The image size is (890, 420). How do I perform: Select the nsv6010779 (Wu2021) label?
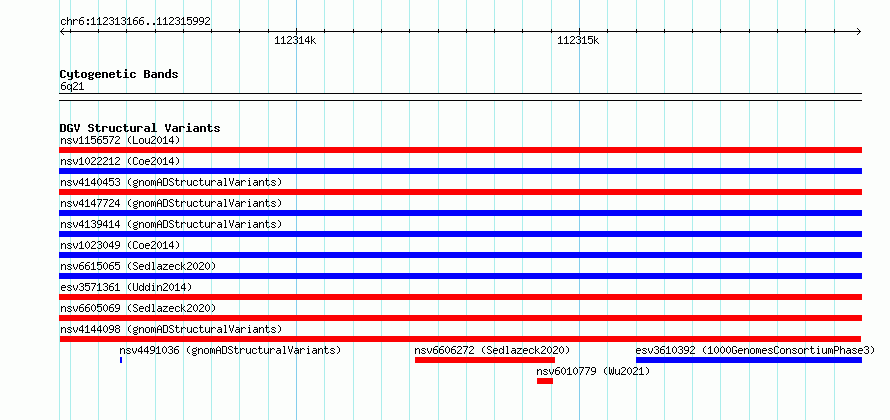(x=593, y=371)
